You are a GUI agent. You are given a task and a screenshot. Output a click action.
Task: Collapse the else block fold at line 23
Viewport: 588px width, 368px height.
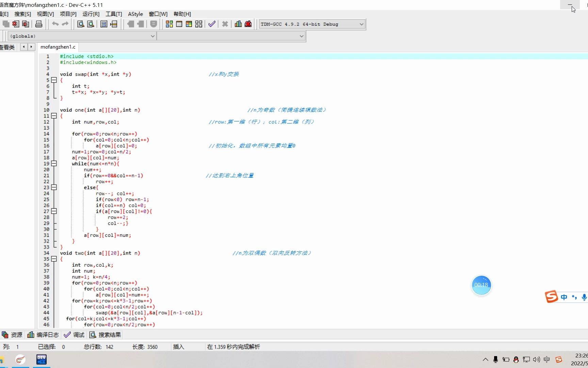(x=54, y=187)
